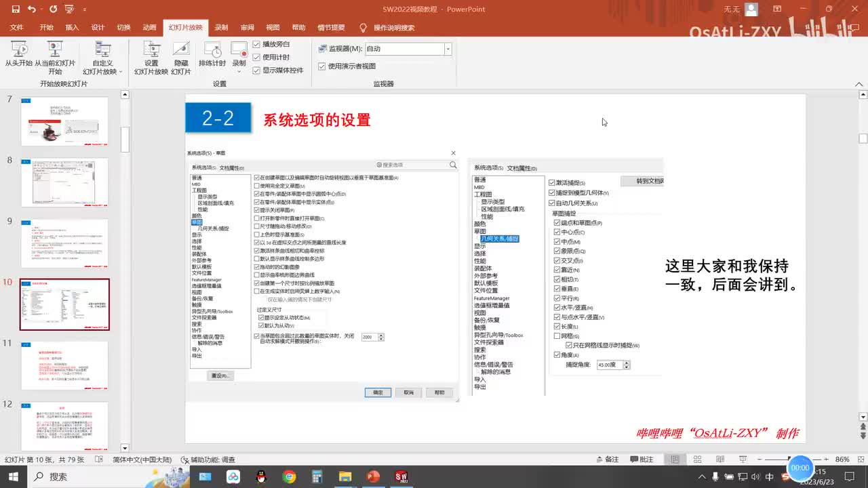The height and width of the screenshot is (488, 868).
Task: Click the 批注 comments button
Action: tap(641, 460)
